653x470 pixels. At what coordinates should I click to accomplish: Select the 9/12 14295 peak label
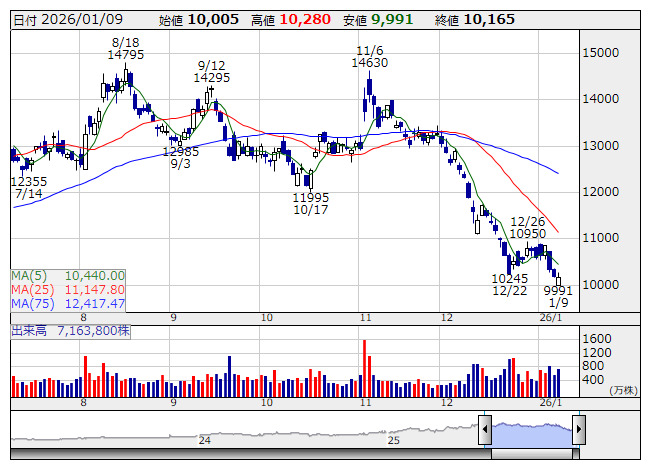click(212, 71)
